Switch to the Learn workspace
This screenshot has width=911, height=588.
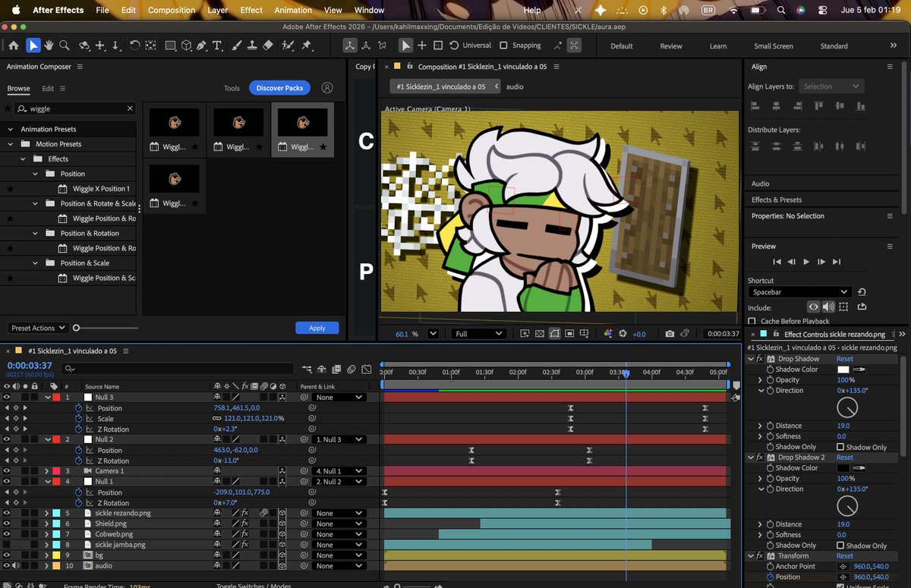pos(718,46)
